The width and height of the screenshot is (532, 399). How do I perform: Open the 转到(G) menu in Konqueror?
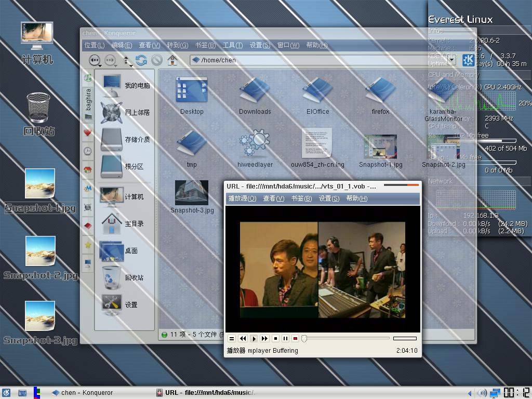[x=178, y=45]
